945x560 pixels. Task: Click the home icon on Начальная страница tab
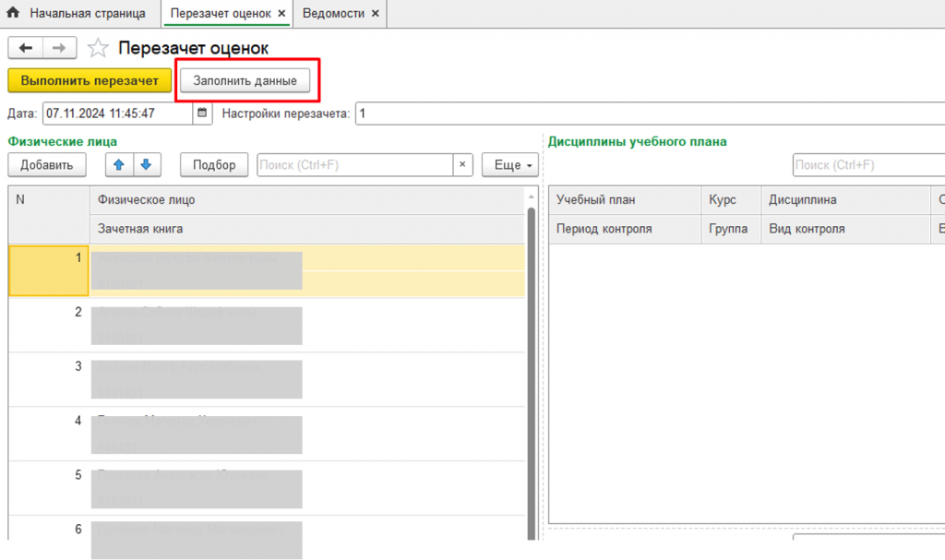coord(13,14)
